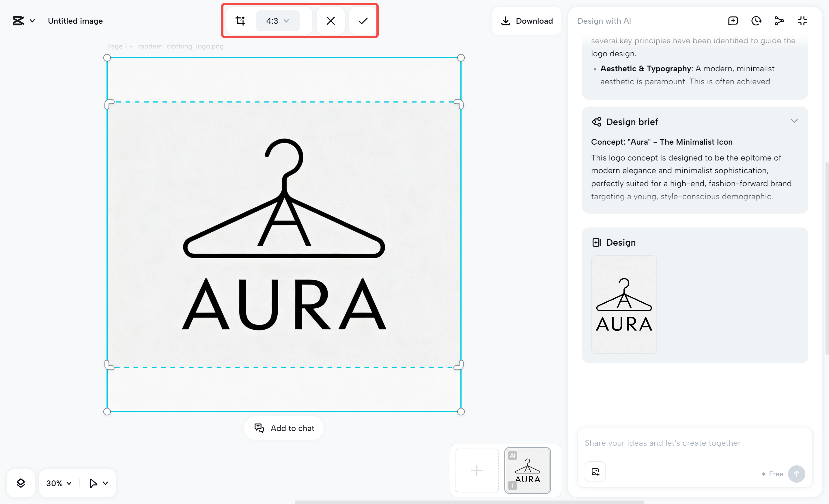This screenshot has width=829, height=504.
Task: Confirm the crop with checkmark
Action: point(363,21)
